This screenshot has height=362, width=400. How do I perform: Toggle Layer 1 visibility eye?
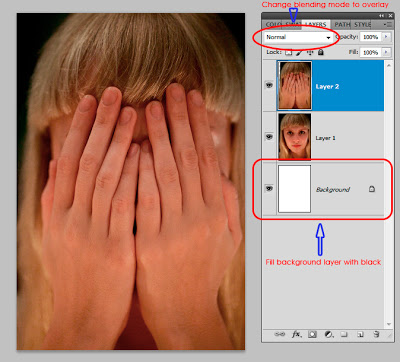click(x=269, y=137)
